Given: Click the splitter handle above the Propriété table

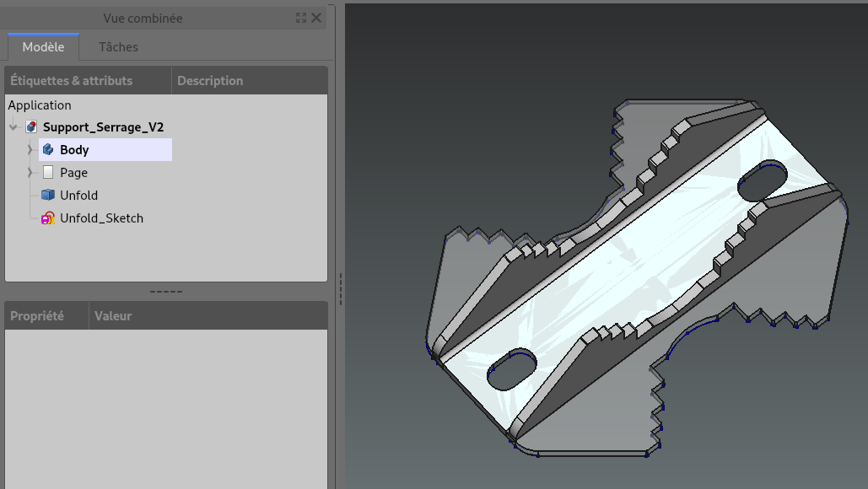Looking at the screenshot, I should pos(166,292).
